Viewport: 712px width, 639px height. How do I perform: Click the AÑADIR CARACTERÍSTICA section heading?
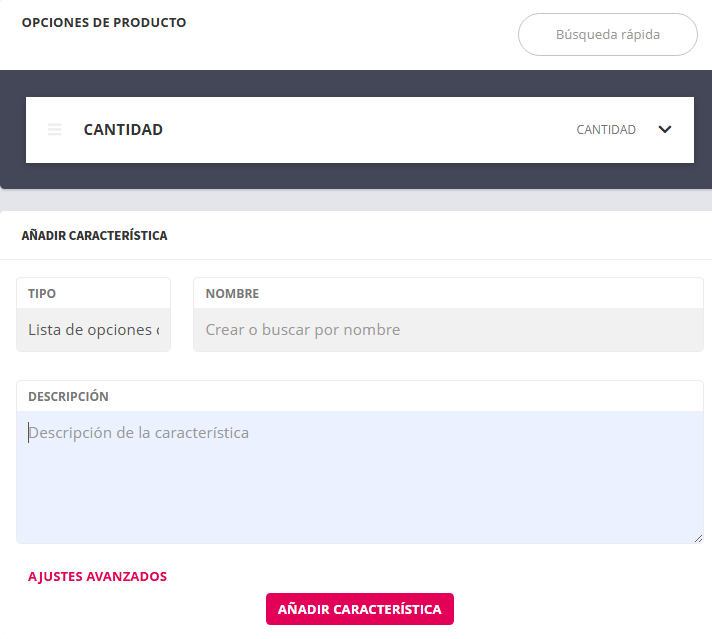(94, 237)
